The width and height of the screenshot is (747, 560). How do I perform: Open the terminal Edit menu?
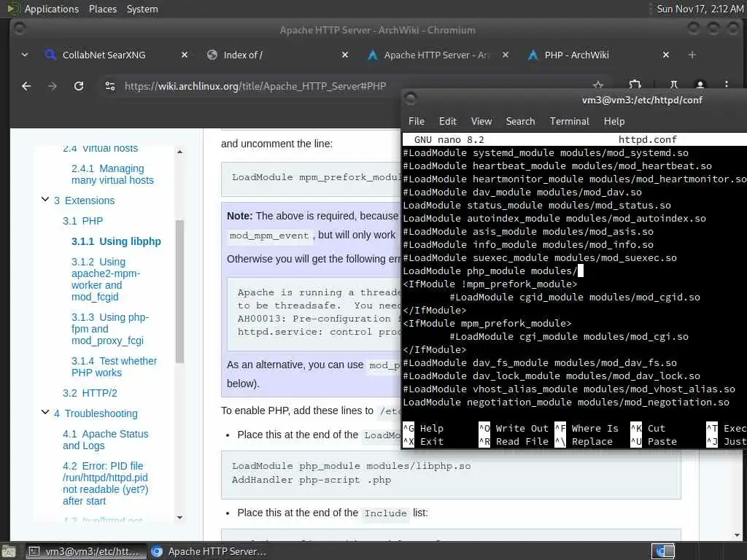coord(447,122)
